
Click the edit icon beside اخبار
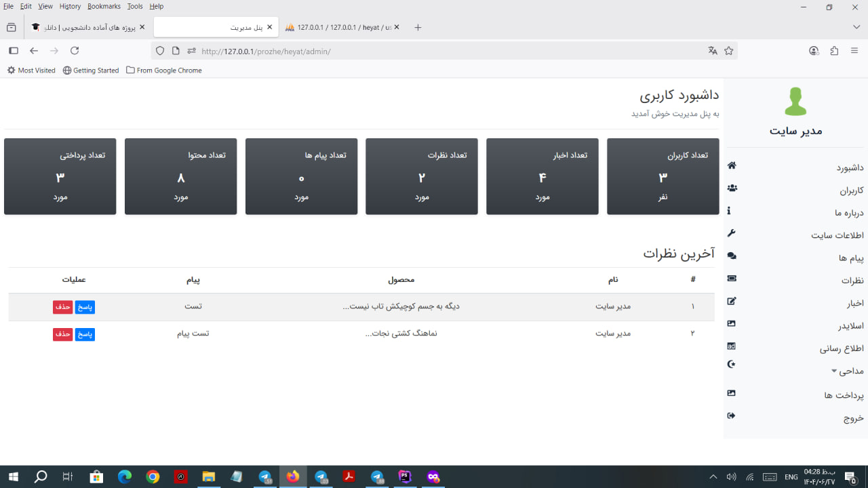point(732,301)
